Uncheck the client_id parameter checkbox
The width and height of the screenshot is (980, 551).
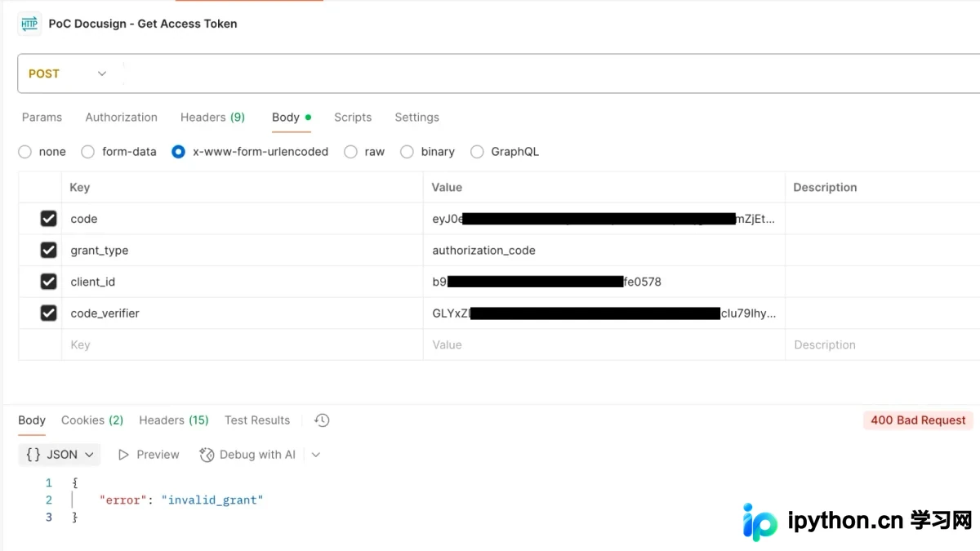48,282
